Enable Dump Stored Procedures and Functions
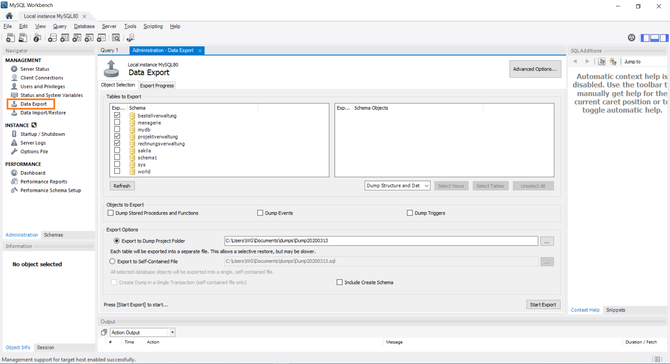Viewport: 670px width, 364px height. tap(111, 213)
